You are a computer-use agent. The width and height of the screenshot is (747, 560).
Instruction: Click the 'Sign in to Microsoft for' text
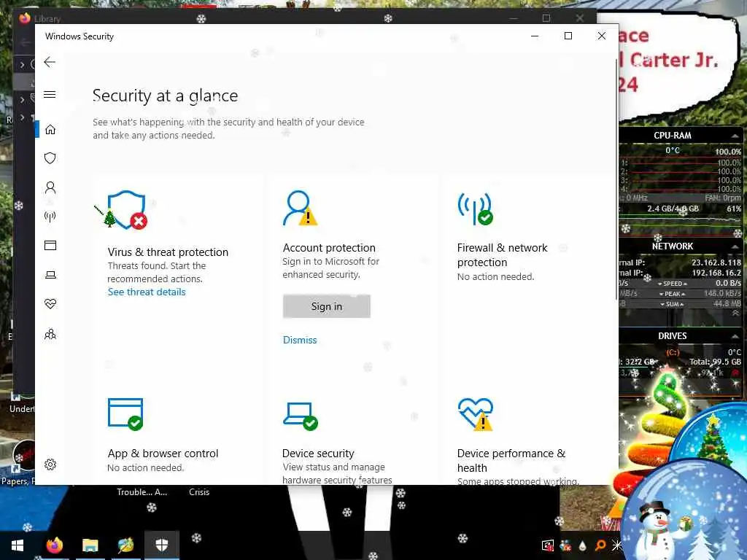tap(330, 262)
